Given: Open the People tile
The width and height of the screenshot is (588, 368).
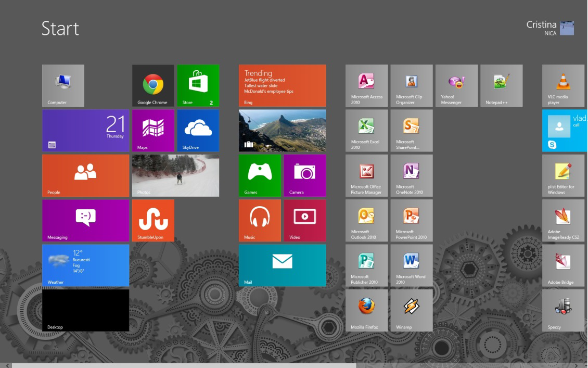Looking at the screenshot, I should 85,175.
